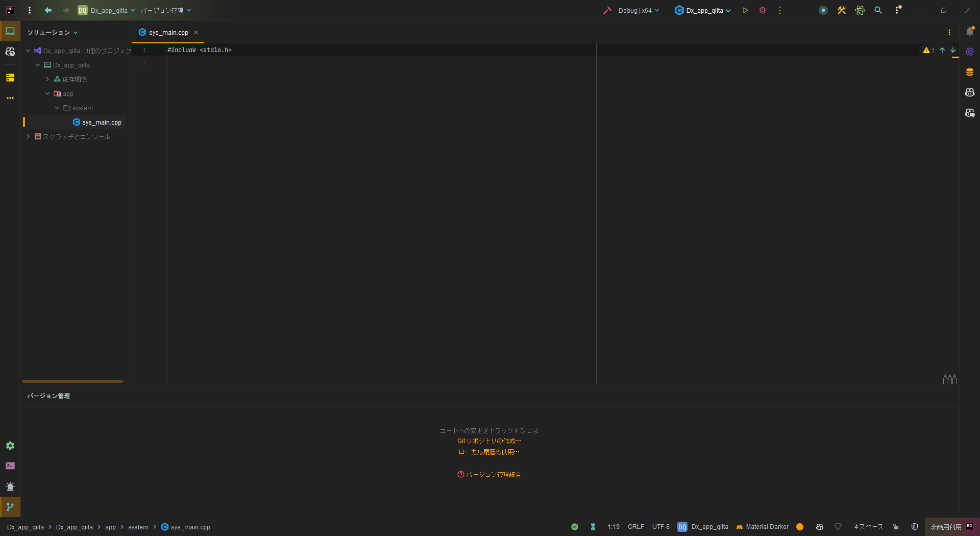Open the AI Assistant panel icon
Image resolution: width=980 pixels, height=536 pixels.
[x=970, y=51]
